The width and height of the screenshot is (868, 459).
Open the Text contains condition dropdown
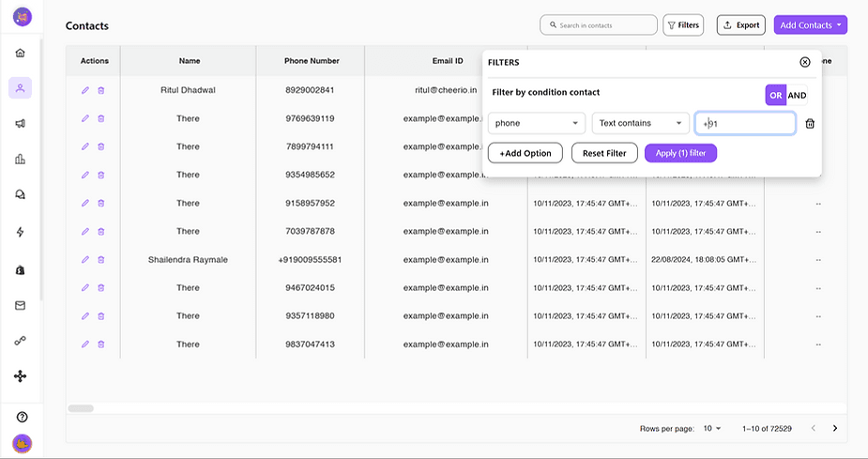click(641, 123)
